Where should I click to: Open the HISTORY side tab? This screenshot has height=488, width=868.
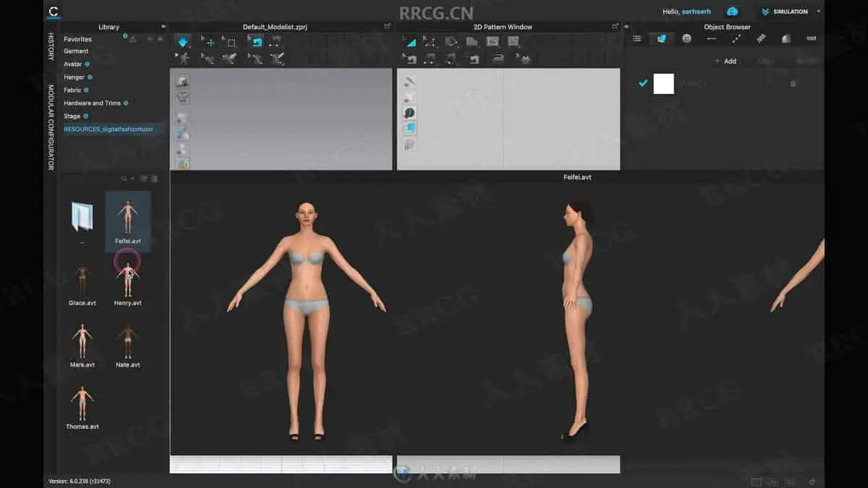(51, 46)
